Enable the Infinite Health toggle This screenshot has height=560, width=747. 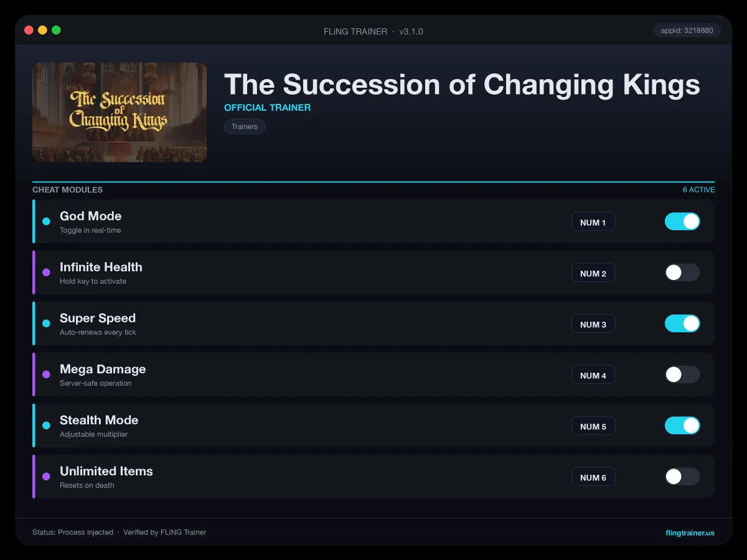click(682, 273)
